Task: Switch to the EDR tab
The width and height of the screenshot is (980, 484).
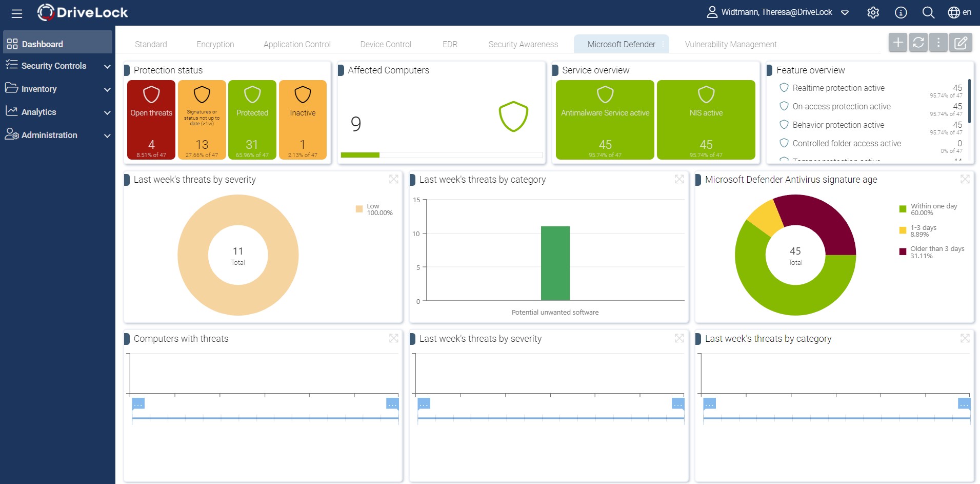Action: (450, 44)
